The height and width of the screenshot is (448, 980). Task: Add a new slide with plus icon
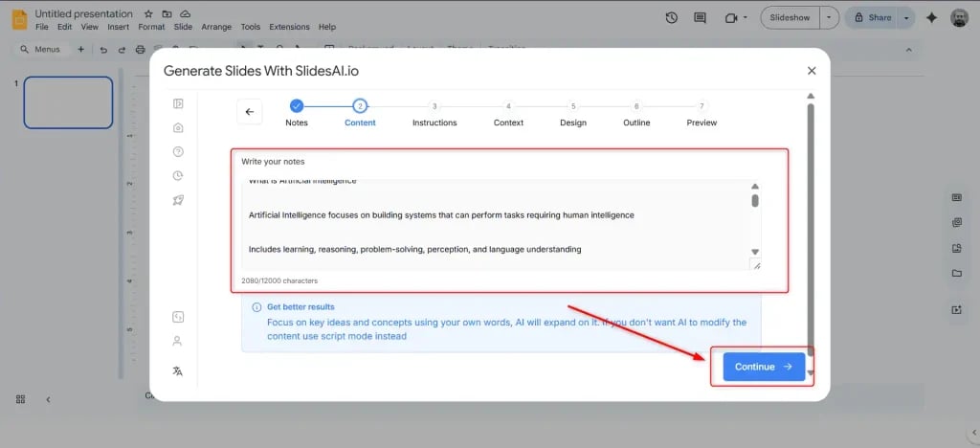click(80, 50)
